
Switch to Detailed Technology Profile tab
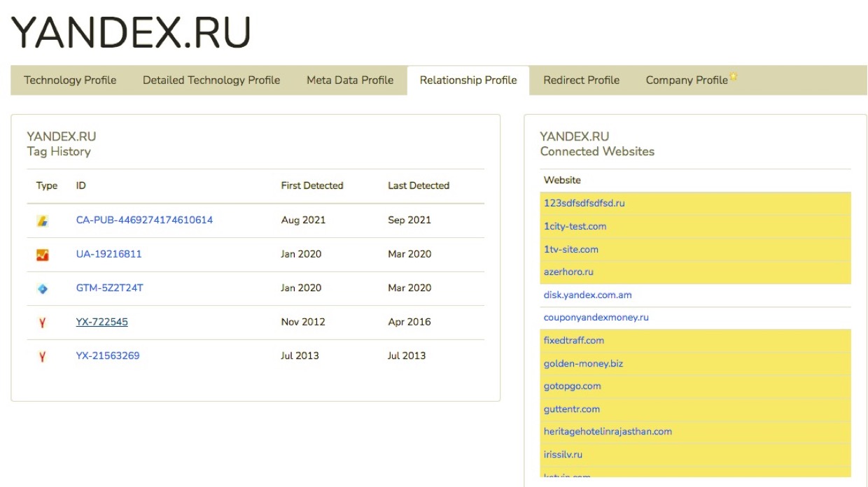tap(211, 80)
